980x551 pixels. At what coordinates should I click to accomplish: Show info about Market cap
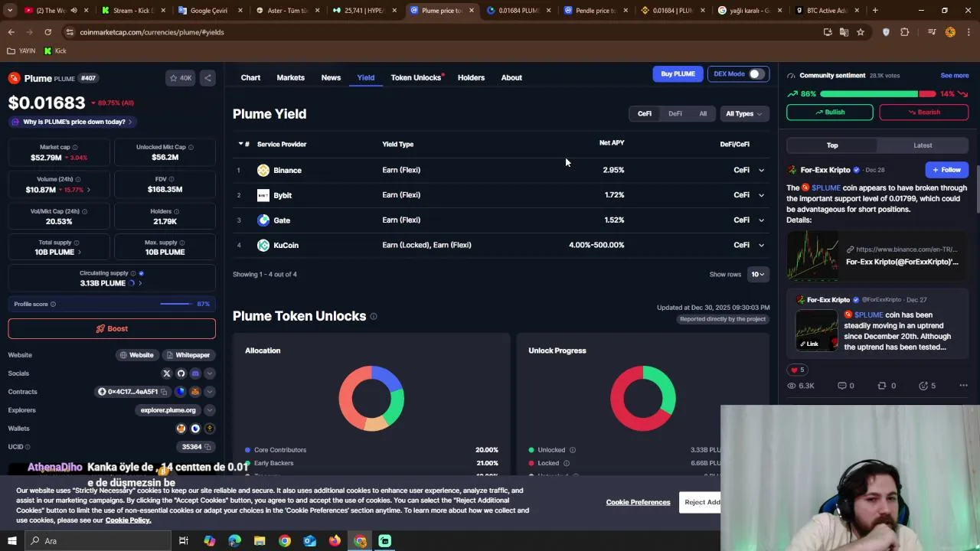coord(74,147)
